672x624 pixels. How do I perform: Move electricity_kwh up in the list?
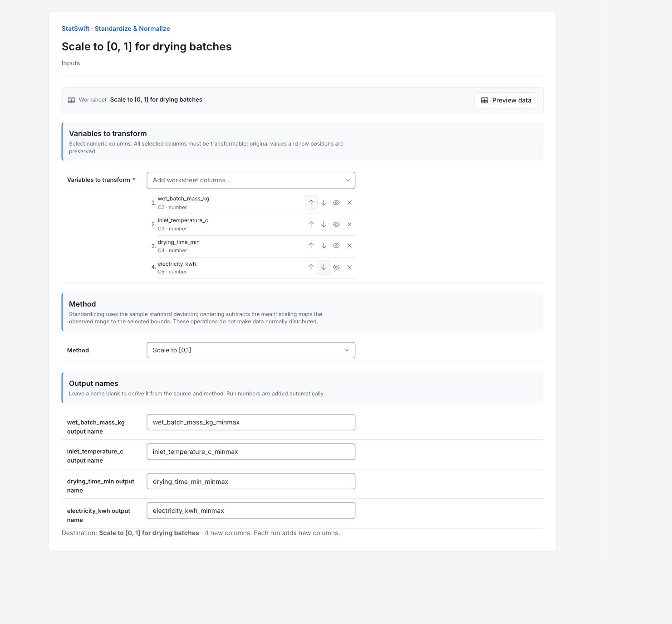pos(311,267)
